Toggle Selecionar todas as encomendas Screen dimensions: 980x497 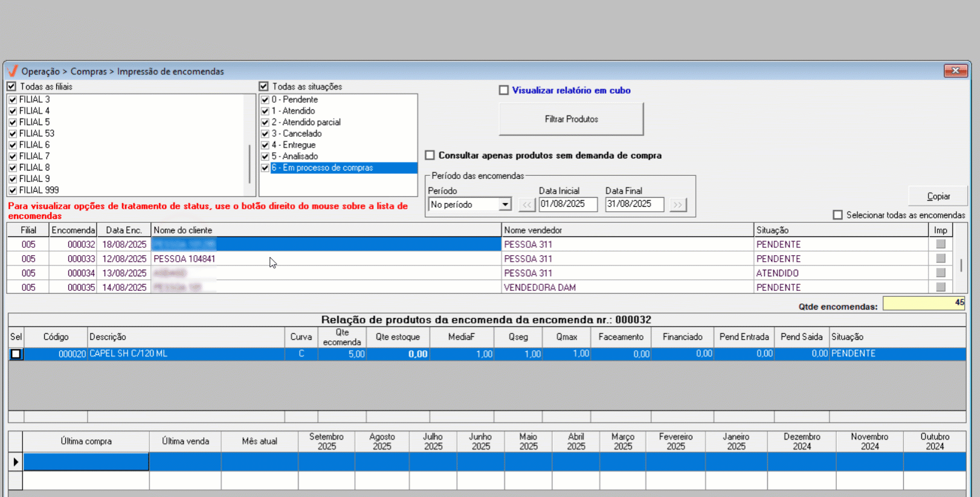[837, 215]
